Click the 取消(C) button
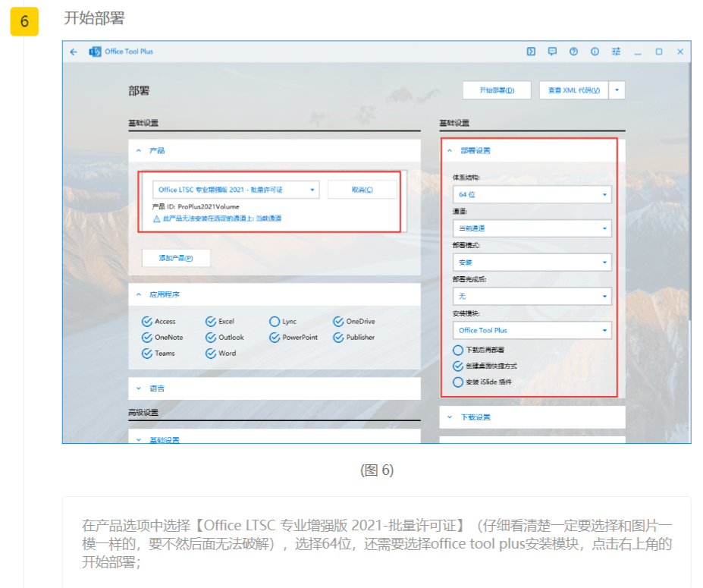Viewport: 703px width, 588px height. tap(362, 190)
